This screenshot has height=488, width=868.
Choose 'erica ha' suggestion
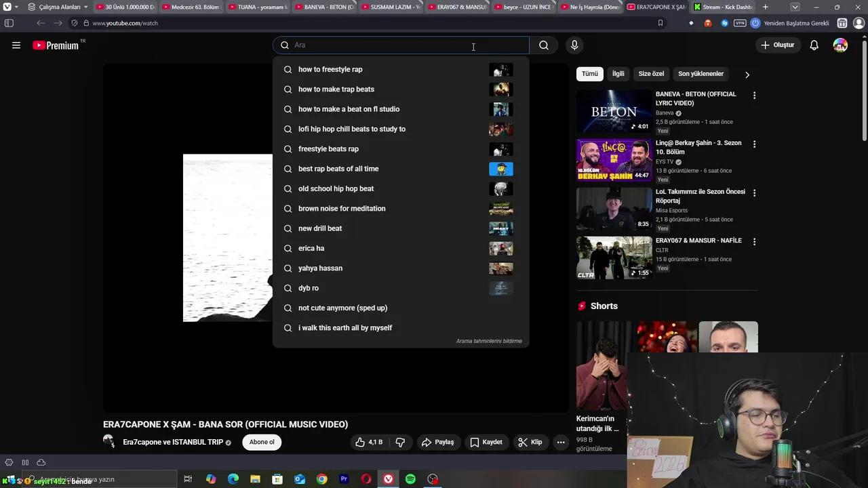click(x=401, y=248)
